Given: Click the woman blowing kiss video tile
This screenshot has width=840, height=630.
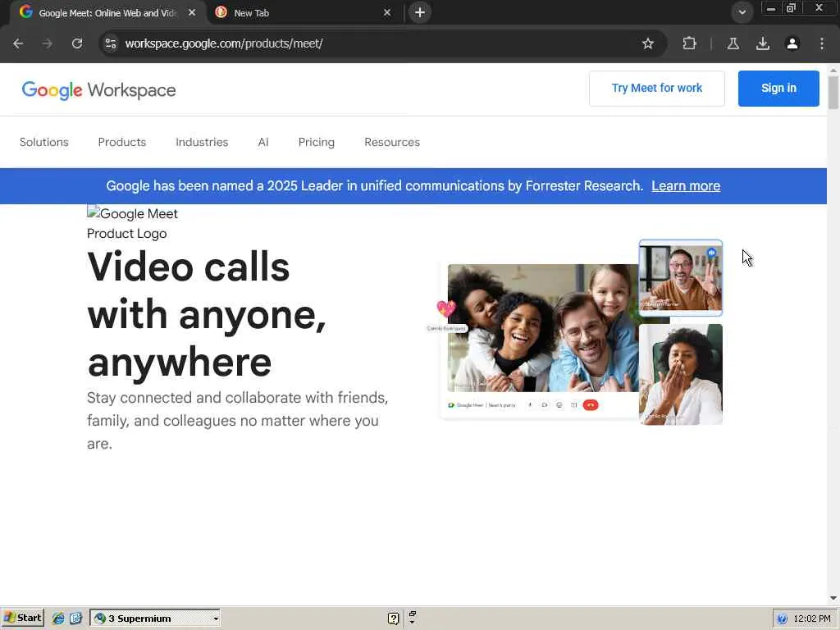Looking at the screenshot, I should pos(680,374).
